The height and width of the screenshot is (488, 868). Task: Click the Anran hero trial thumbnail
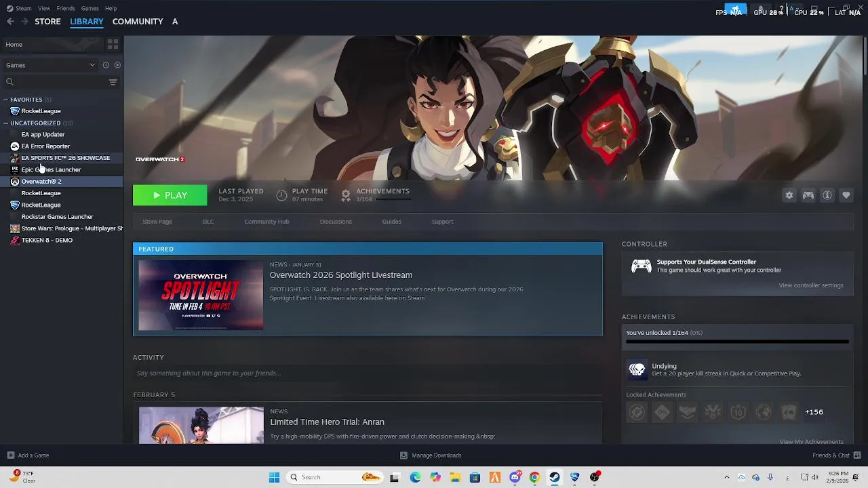point(201,426)
